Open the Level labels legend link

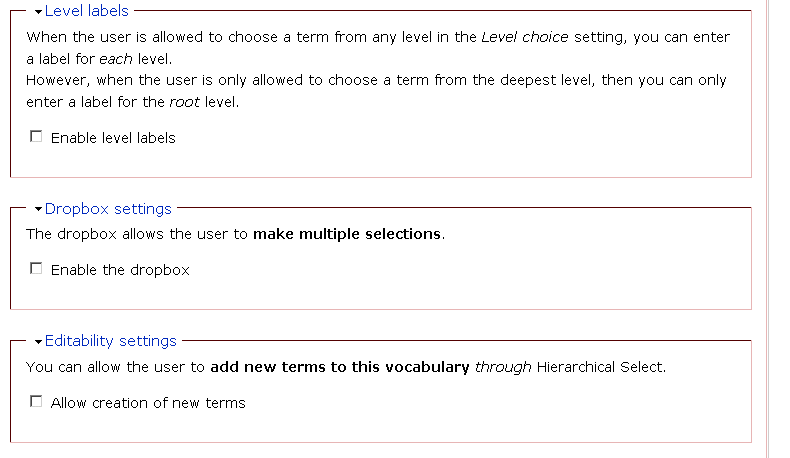[87, 11]
